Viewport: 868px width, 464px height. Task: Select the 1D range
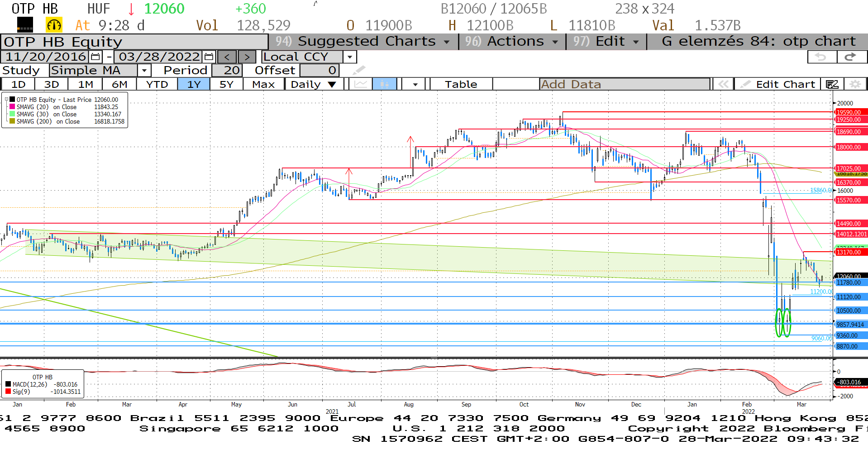tap(18, 84)
